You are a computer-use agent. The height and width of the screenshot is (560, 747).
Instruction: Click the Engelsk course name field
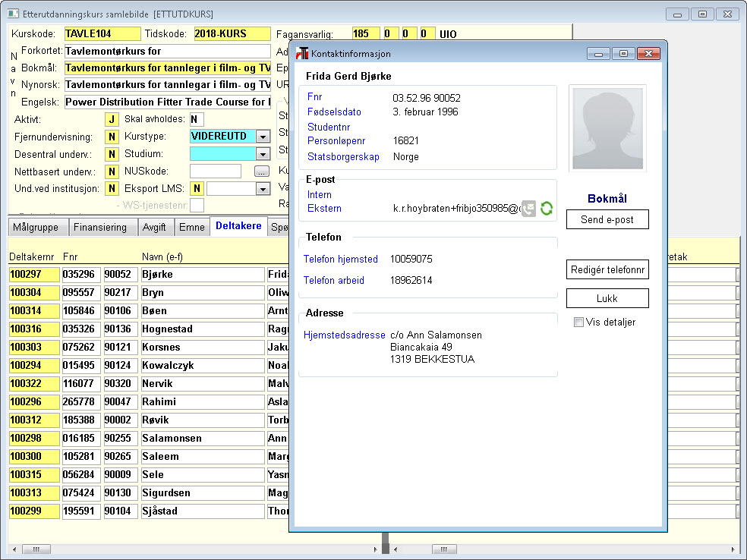point(167,102)
